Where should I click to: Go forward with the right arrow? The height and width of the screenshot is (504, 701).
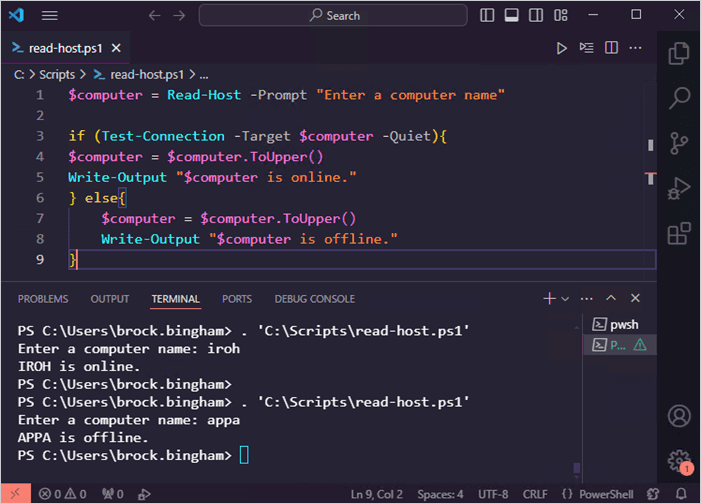click(x=179, y=16)
